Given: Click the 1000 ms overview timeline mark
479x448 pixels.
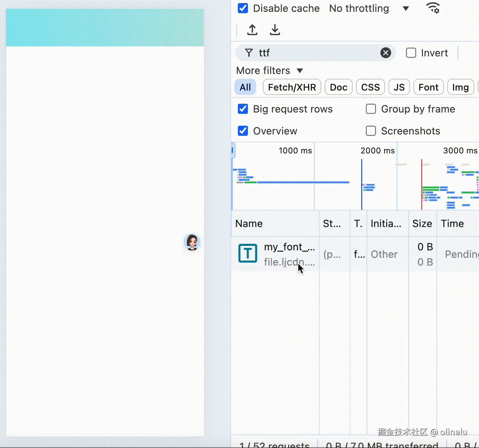Looking at the screenshot, I should [295, 151].
